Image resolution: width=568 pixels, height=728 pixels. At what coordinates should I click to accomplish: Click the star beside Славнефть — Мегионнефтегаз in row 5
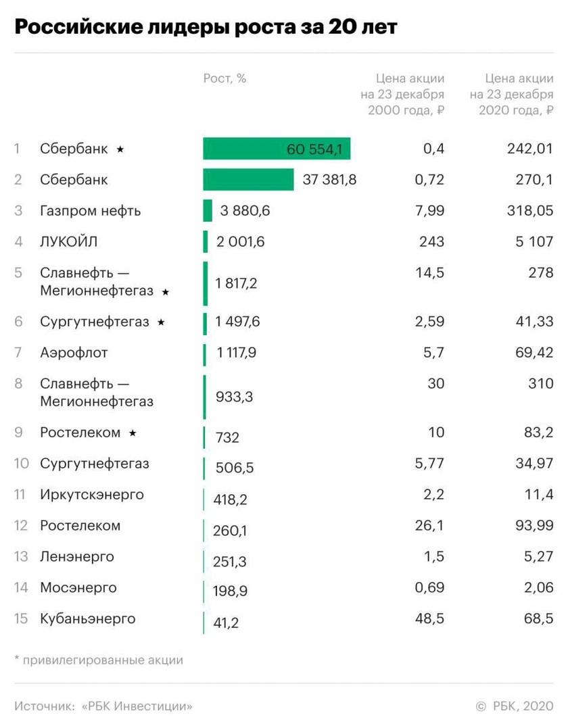tap(166, 292)
